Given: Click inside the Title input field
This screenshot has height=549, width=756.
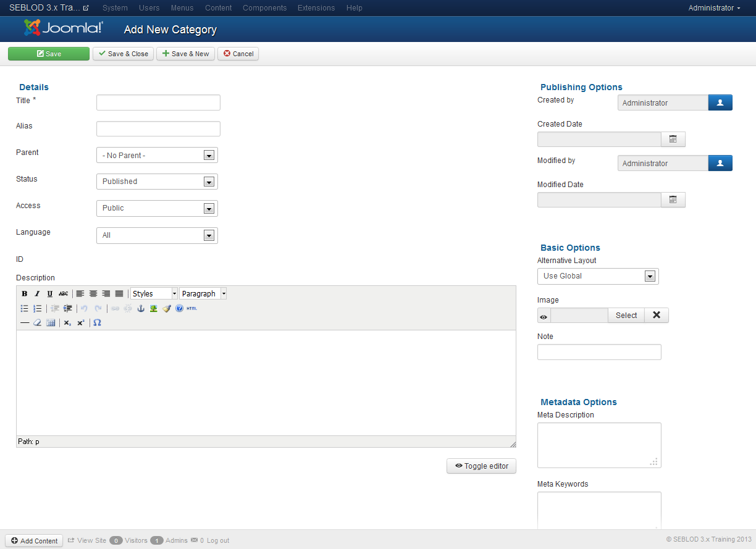Looking at the screenshot, I should tap(157, 102).
